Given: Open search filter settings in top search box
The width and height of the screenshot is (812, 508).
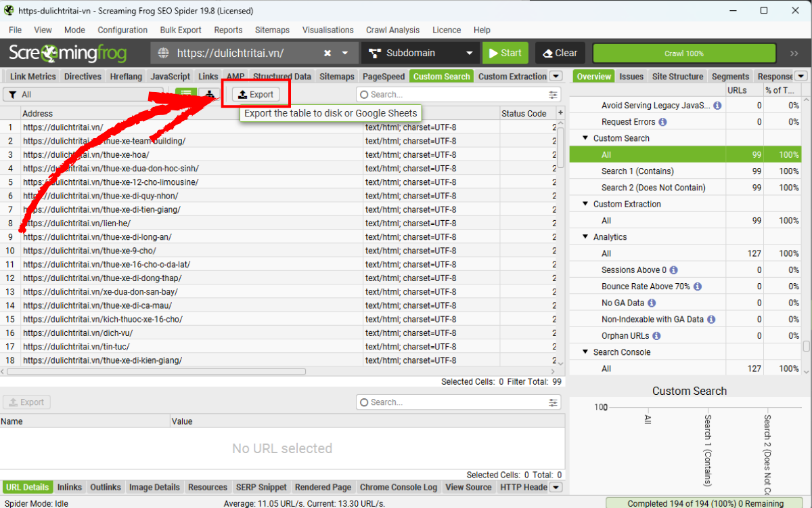Looking at the screenshot, I should click(x=553, y=95).
